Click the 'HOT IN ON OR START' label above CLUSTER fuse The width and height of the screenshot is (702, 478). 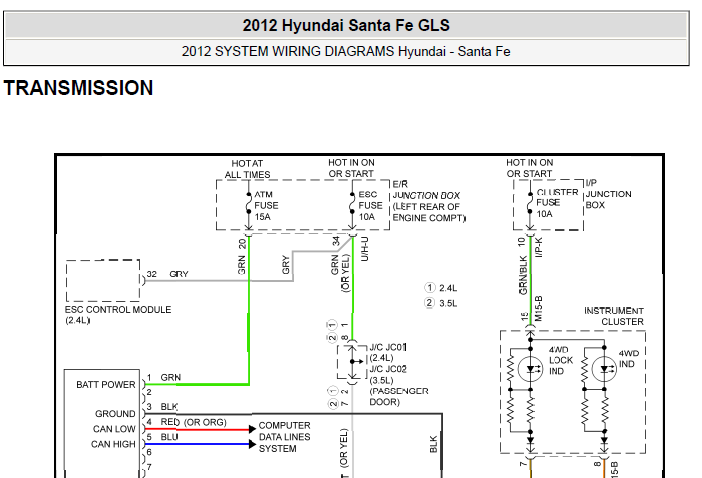[x=530, y=168]
